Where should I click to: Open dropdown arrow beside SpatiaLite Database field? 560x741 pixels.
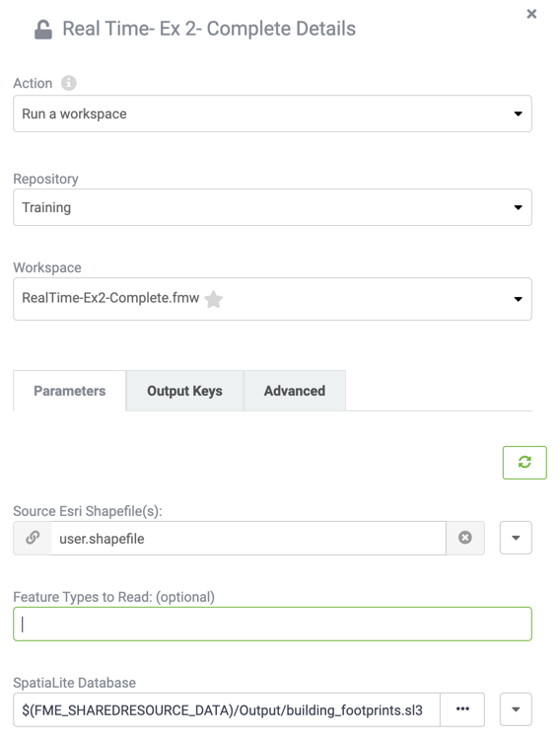(516, 708)
